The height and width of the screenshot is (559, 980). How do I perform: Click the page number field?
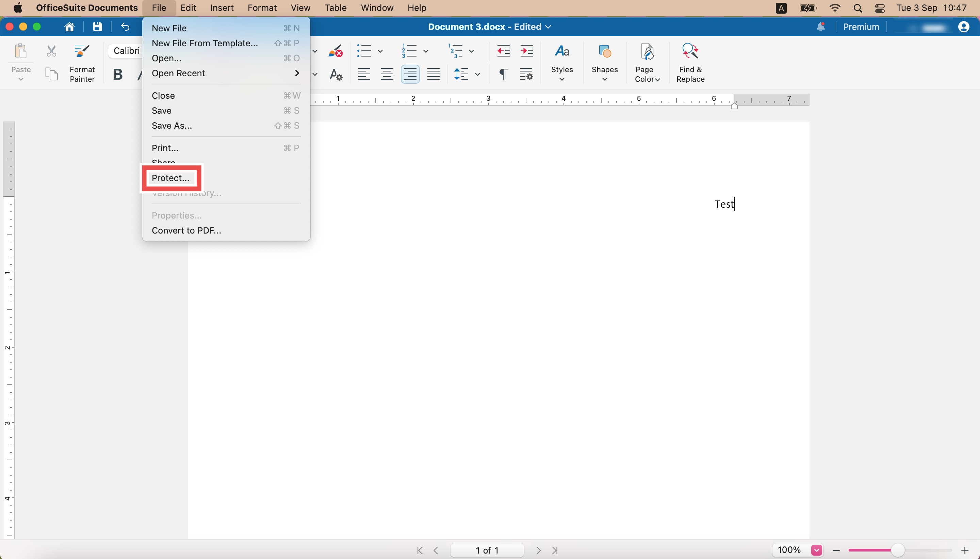pos(487,550)
